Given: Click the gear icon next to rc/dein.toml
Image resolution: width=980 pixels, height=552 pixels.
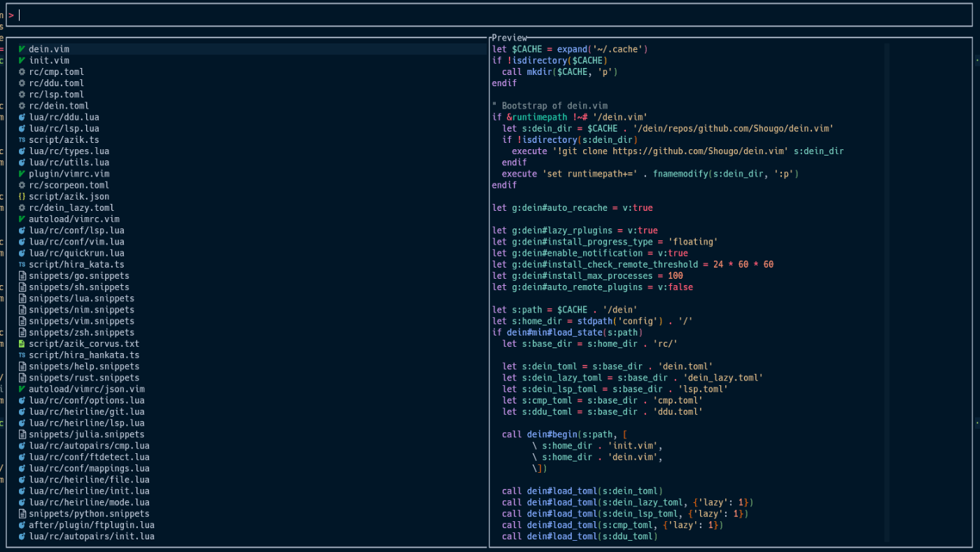Looking at the screenshot, I should [22, 106].
